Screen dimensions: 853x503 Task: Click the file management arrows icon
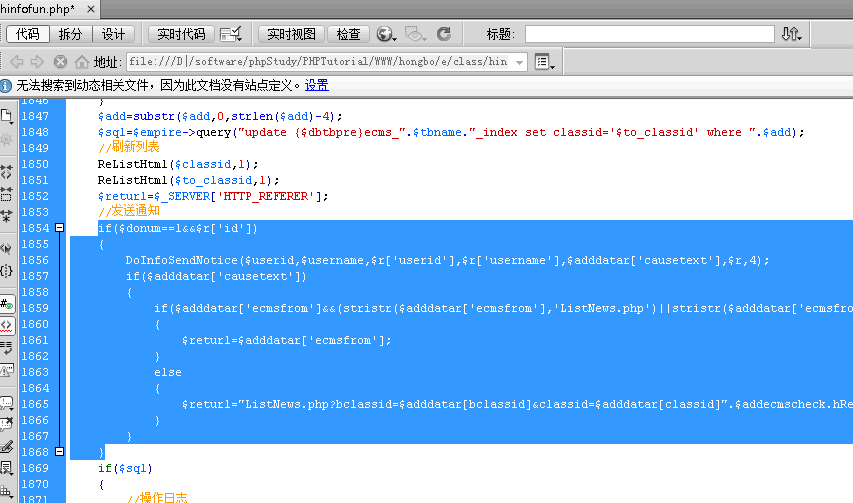(792, 34)
